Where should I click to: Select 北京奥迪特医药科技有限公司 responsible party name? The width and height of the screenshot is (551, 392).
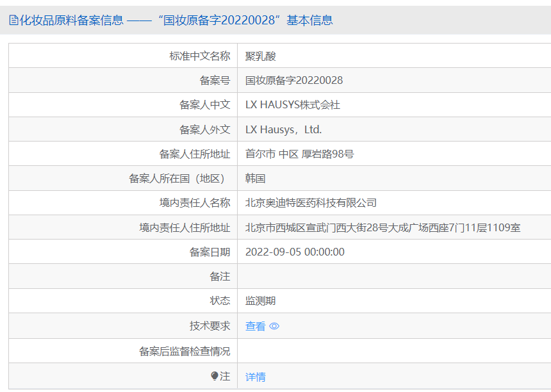pyautogui.click(x=311, y=202)
